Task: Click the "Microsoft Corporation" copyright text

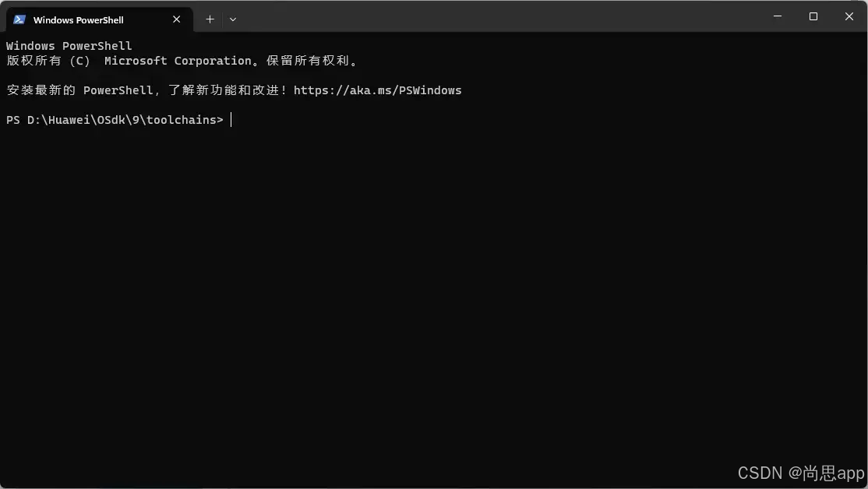Action: point(167,61)
